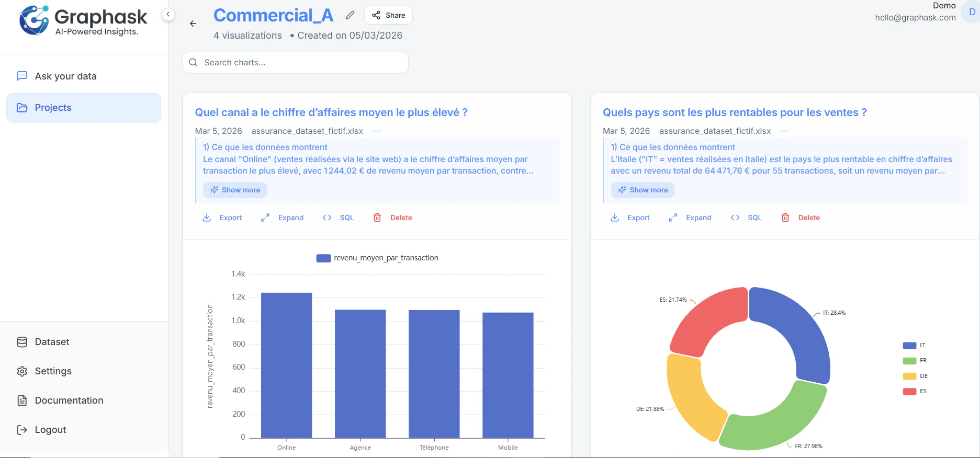Toggle the FR legend entry in donut chart
Viewport: 980px width, 458px height.
point(915,361)
